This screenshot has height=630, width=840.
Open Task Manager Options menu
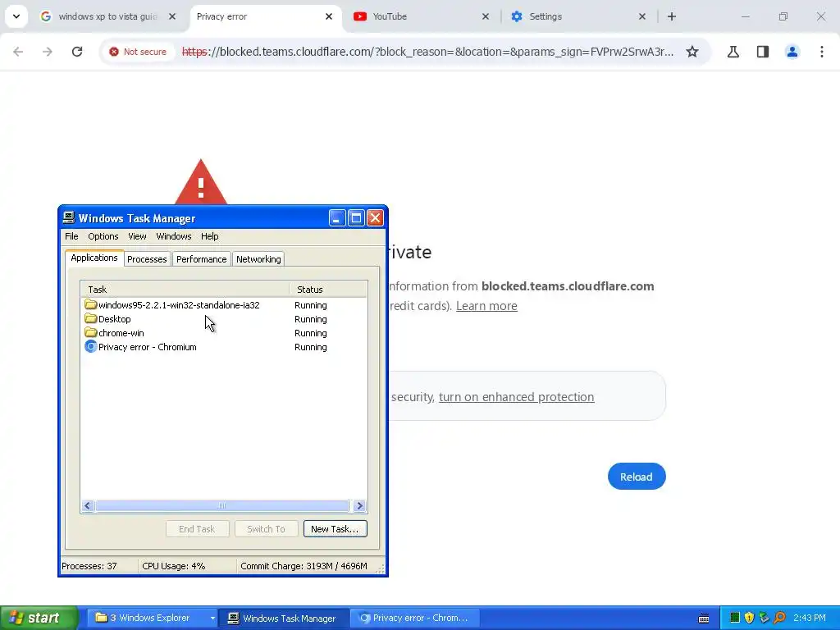pos(103,236)
